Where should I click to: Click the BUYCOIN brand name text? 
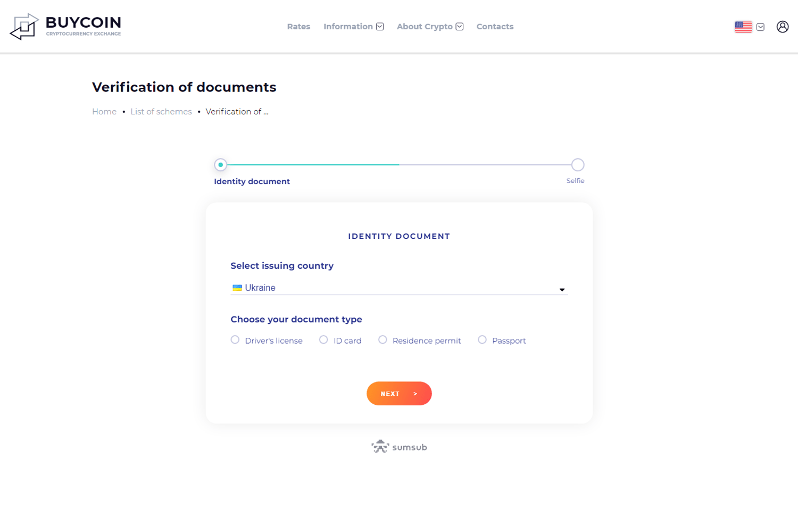tap(83, 23)
